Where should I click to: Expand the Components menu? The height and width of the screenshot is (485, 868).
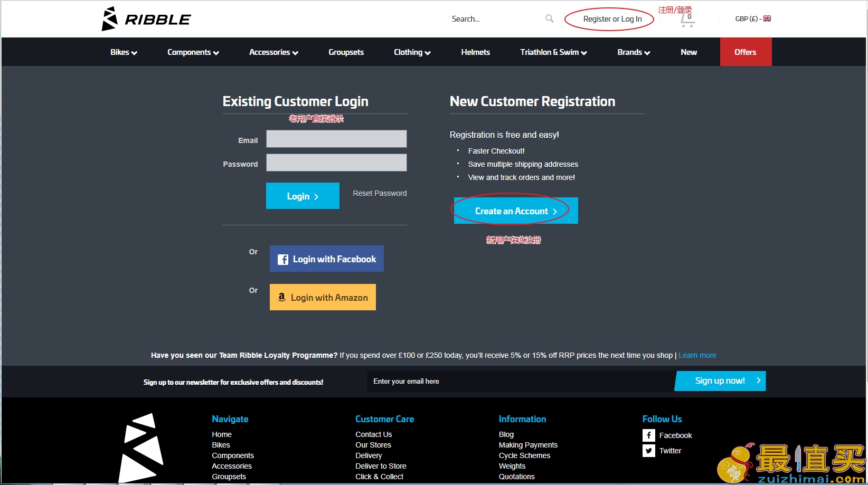[x=193, y=52]
